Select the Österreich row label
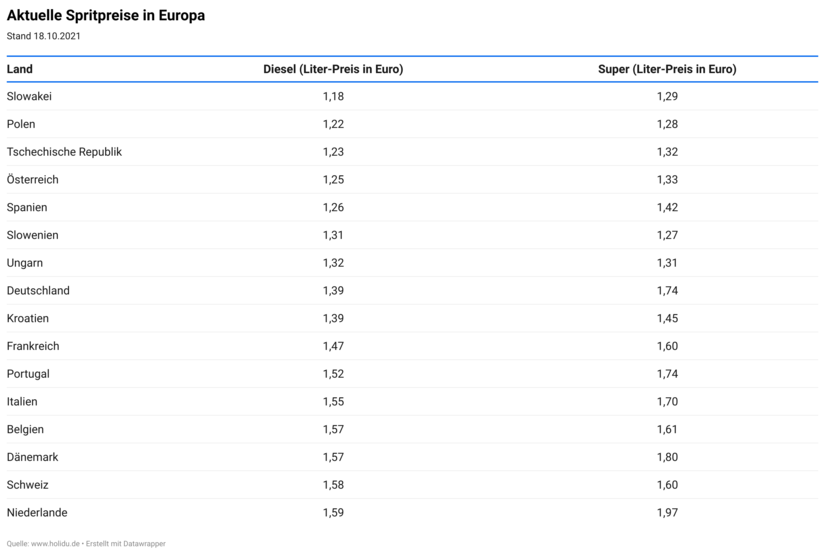The image size is (825, 555). [32, 179]
